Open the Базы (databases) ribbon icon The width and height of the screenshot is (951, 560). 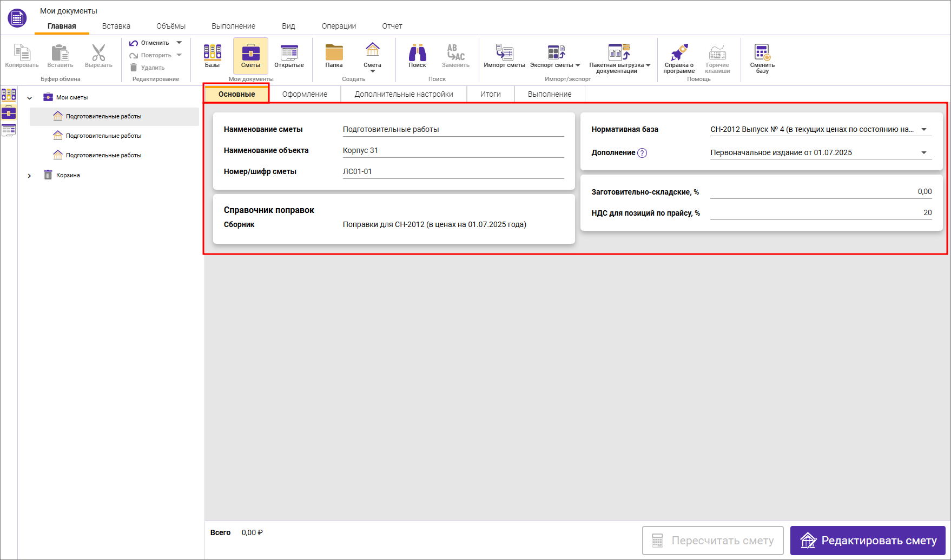point(212,56)
